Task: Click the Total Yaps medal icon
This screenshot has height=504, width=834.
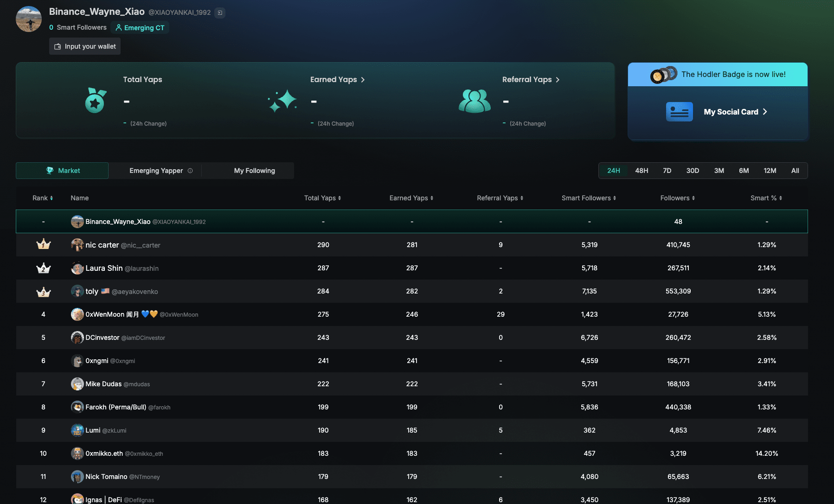Action: click(96, 100)
